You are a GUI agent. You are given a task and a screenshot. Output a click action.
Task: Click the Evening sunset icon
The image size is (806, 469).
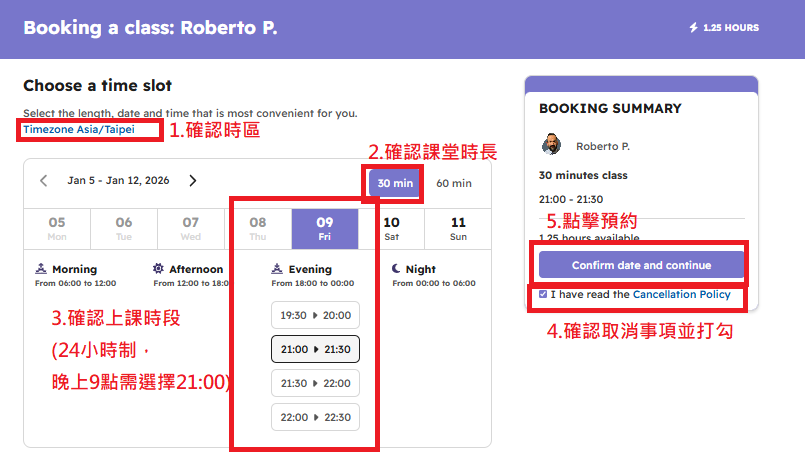(277, 269)
